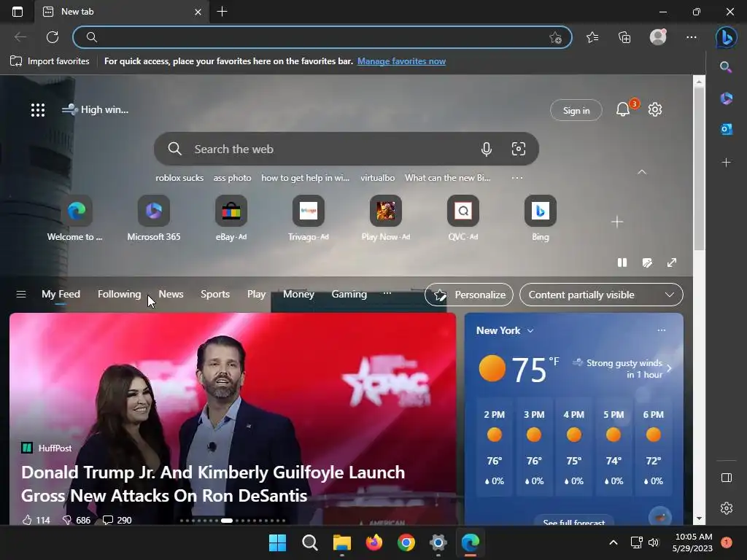Viewport: 747px width, 560px height.
Task: Collapse the quick links chevron
Action: (x=642, y=172)
